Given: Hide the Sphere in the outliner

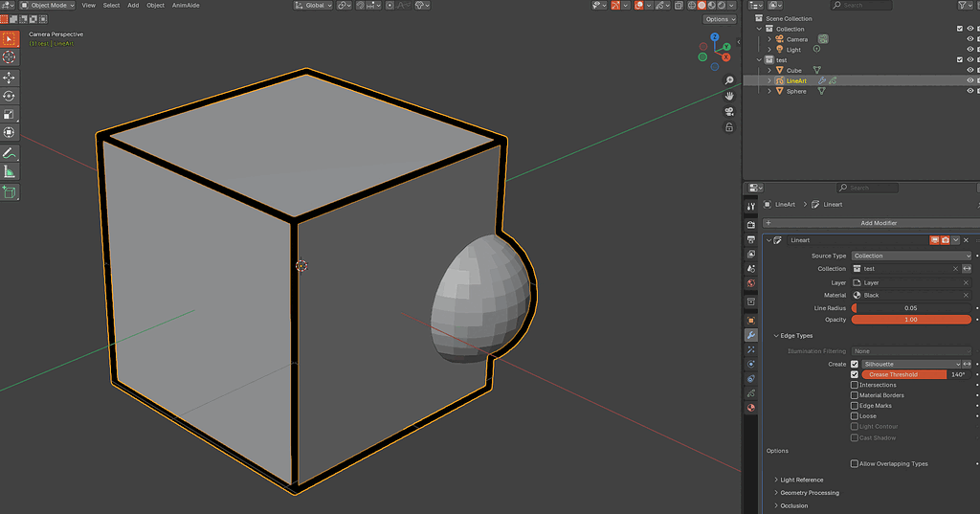Looking at the screenshot, I should tap(970, 91).
